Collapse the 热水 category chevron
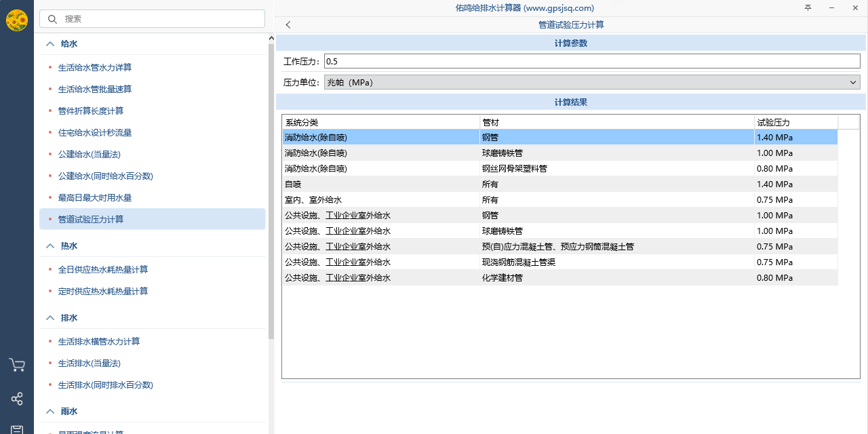 coord(50,245)
